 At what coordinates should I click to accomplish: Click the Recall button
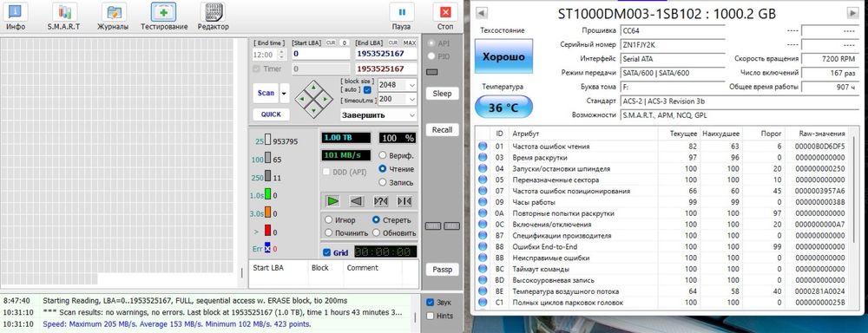point(443,130)
